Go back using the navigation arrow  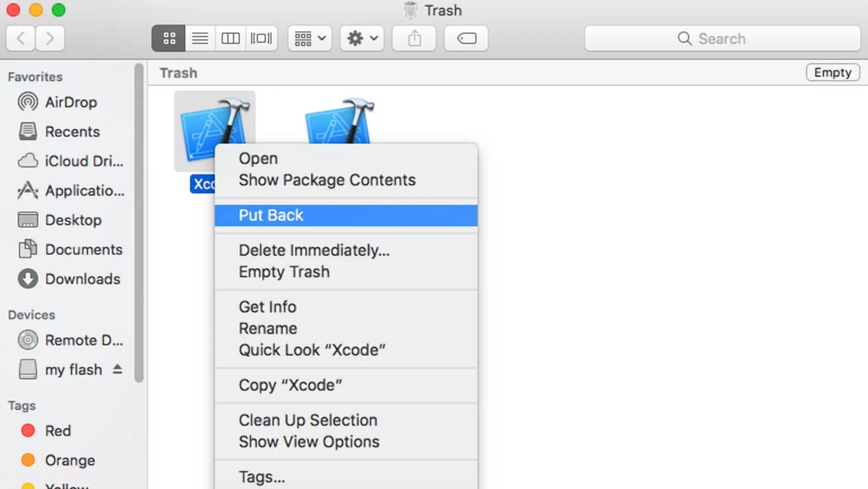tap(20, 38)
